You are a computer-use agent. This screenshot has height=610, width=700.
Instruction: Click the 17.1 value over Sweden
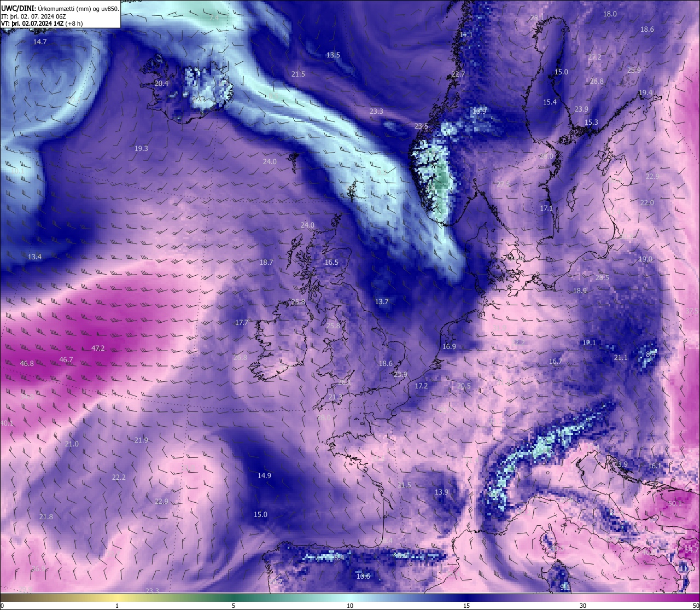(x=546, y=208)
